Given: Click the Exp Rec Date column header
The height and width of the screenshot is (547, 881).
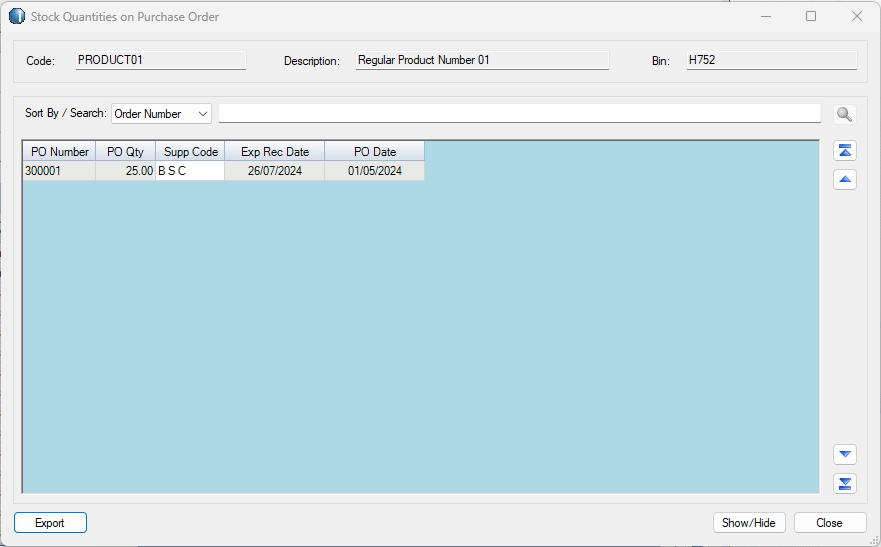Looking at the screenshot, I should coord(275,152).
